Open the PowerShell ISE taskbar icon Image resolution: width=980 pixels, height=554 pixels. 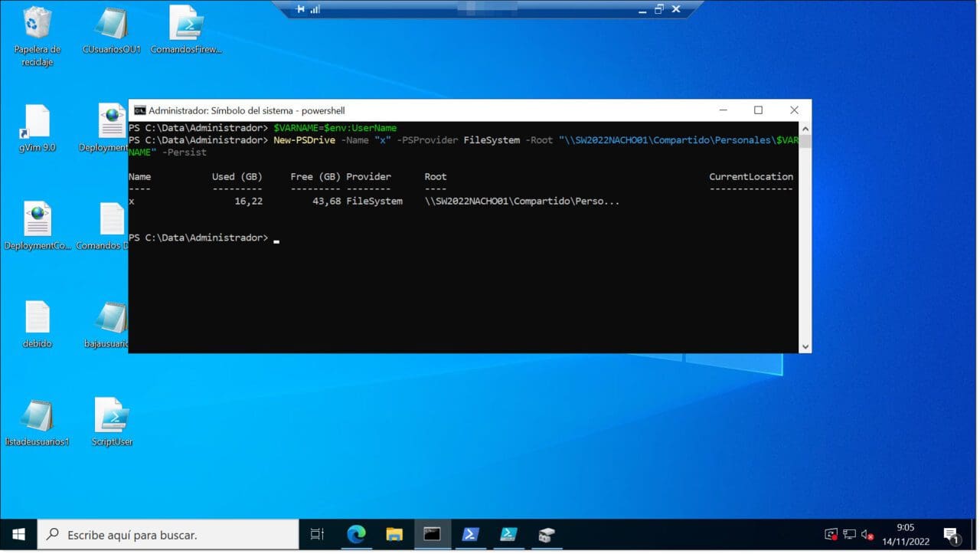(x=508, y=535)
